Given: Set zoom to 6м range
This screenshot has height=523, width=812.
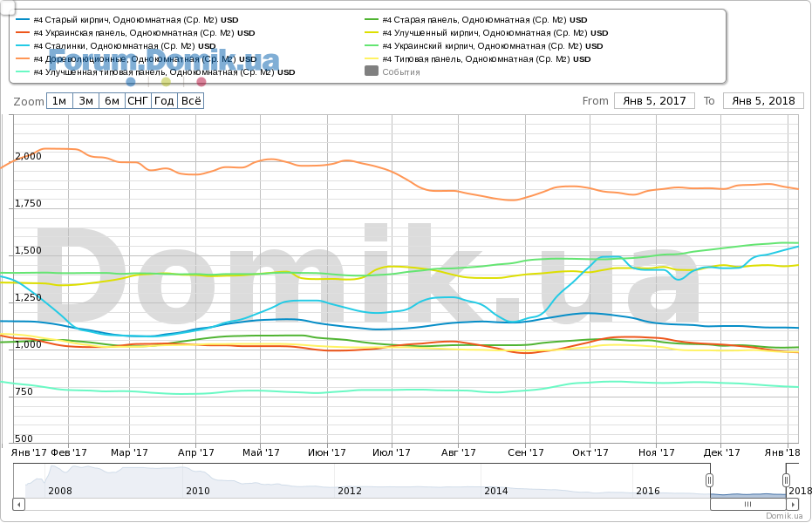Looking at the screenshot, I should (x=112, y=101).
